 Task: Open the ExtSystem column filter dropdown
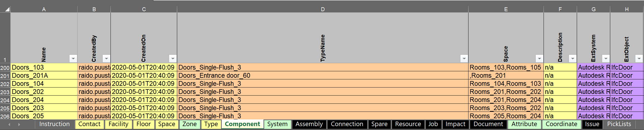click(605, 59)
